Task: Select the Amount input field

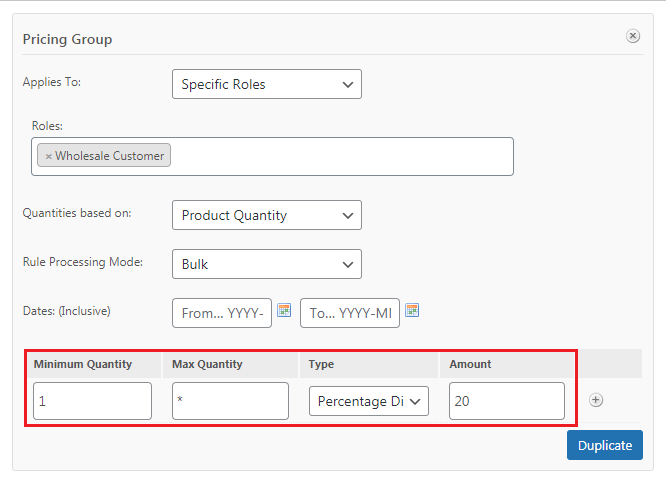Action: coord(507,401)
